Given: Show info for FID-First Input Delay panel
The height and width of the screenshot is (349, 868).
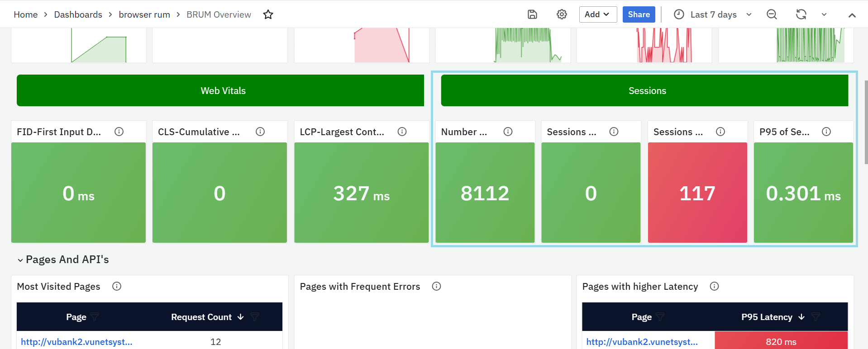Looking at the screenshot, I should tap(119, 132).
